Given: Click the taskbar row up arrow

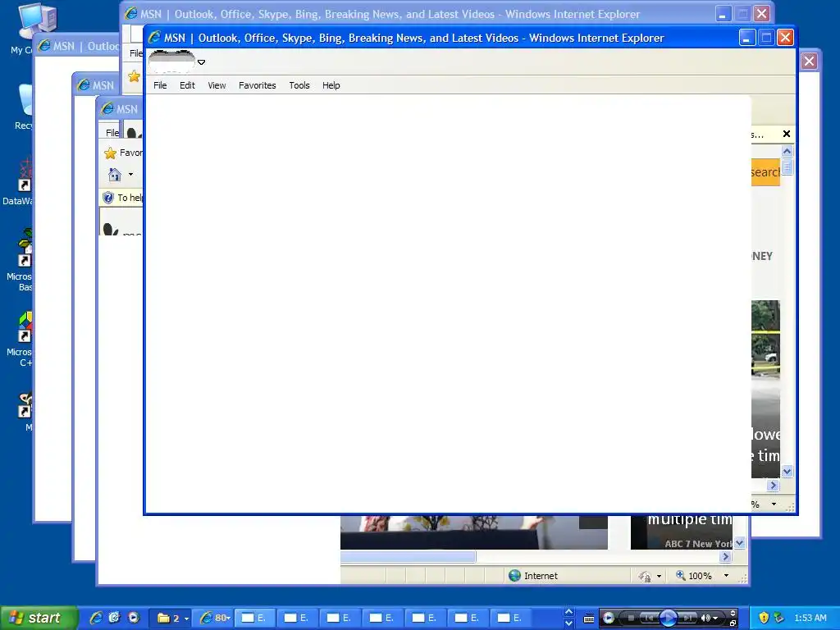Looking at the screenshot, I should tap(569, 612).
